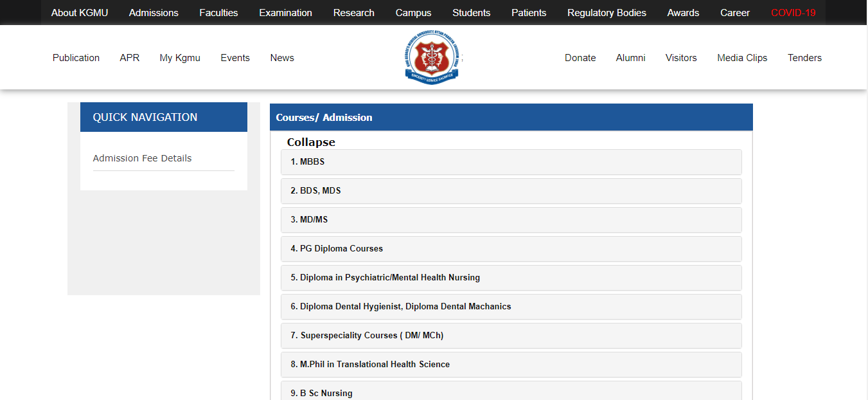Expand the MD/MS course section
868x400 pixels.
[x=511, y=219]
